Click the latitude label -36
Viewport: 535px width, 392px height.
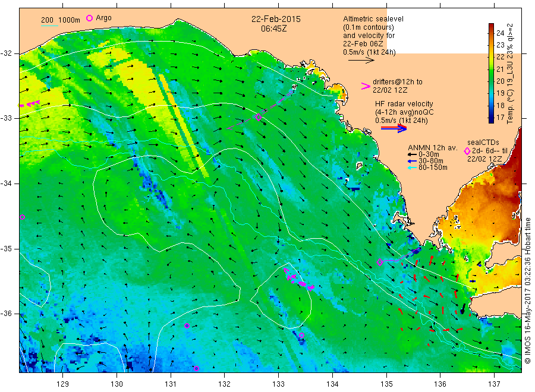coord(6,314)
